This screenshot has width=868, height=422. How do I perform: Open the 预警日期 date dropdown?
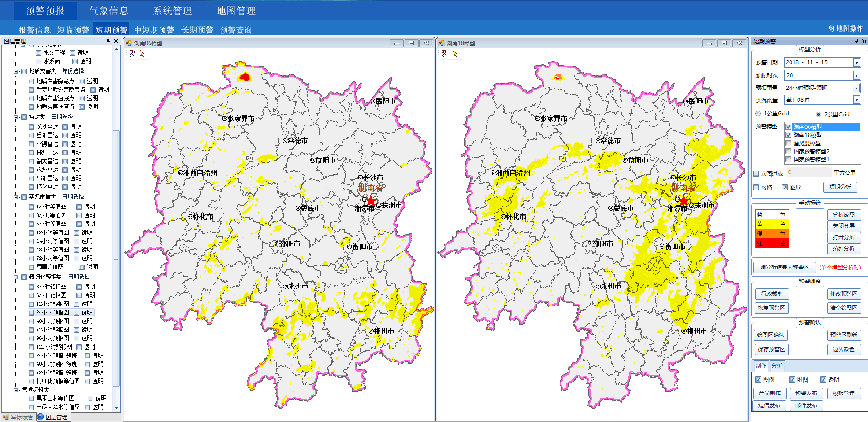coord(856,63)
